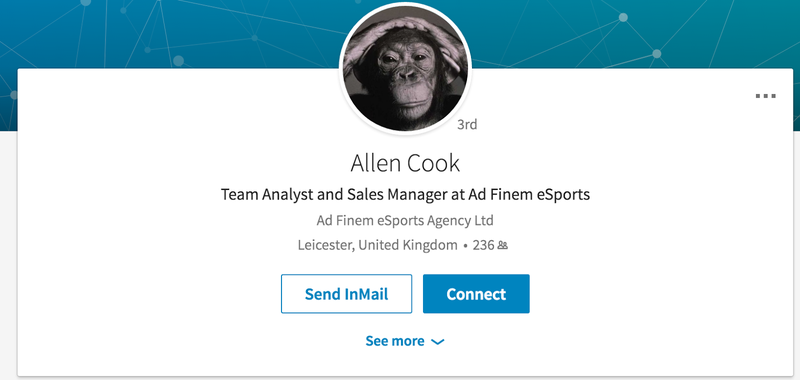Click the 3rd degree connection badge
Viewport: 800px width, 380px height.
coord(467,124)
